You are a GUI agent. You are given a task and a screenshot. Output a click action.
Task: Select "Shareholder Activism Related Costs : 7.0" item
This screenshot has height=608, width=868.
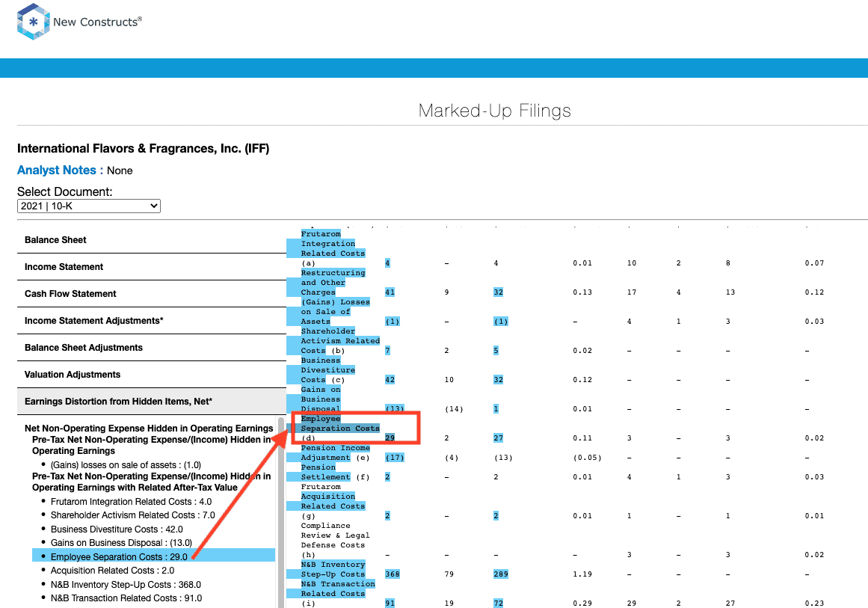[x=133, y=515]
